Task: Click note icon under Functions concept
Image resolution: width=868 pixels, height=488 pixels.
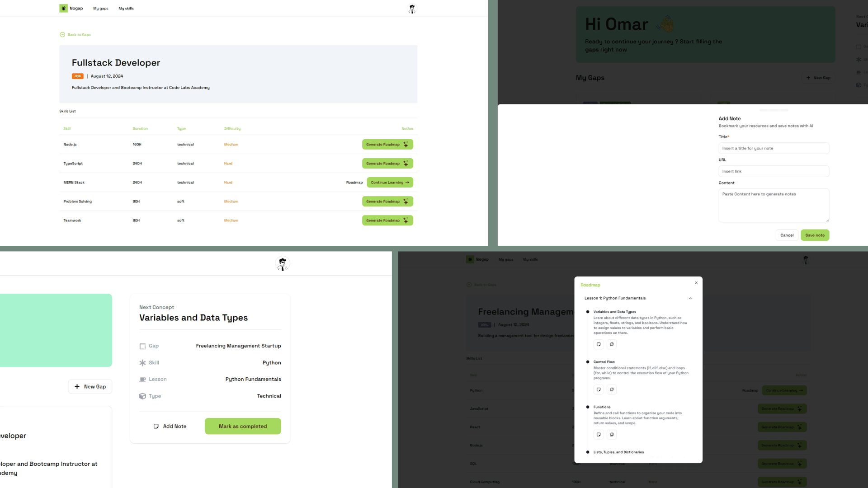Action: tap(599, 435)
